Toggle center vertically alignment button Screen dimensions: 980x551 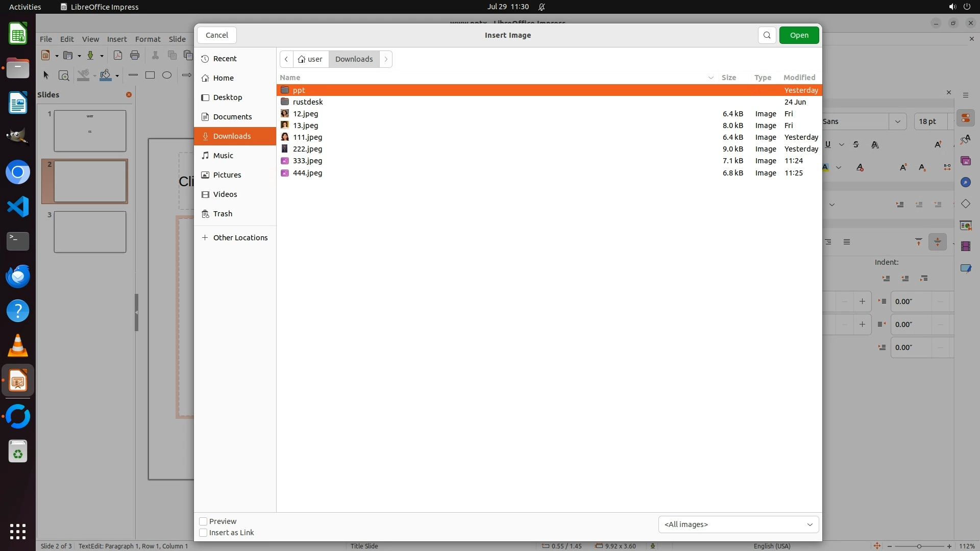[x=937, y=242]
